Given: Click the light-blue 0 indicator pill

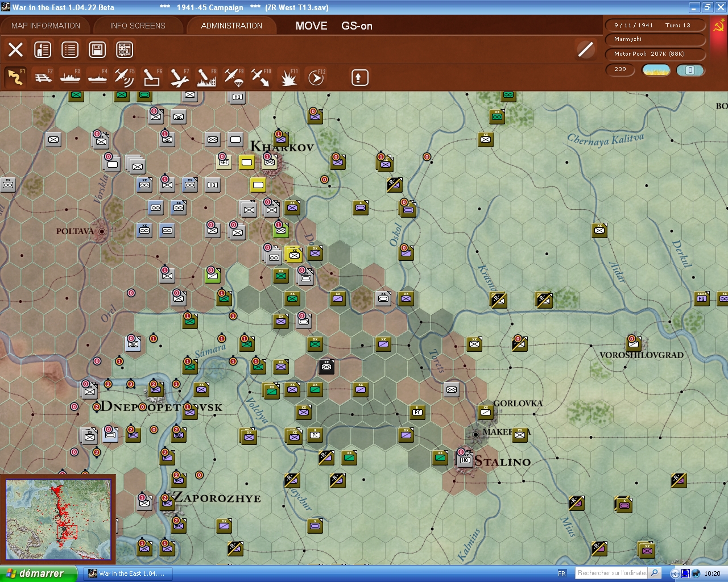Looking at the screenshot, I should pyautogui.click(x=690, y=70).
